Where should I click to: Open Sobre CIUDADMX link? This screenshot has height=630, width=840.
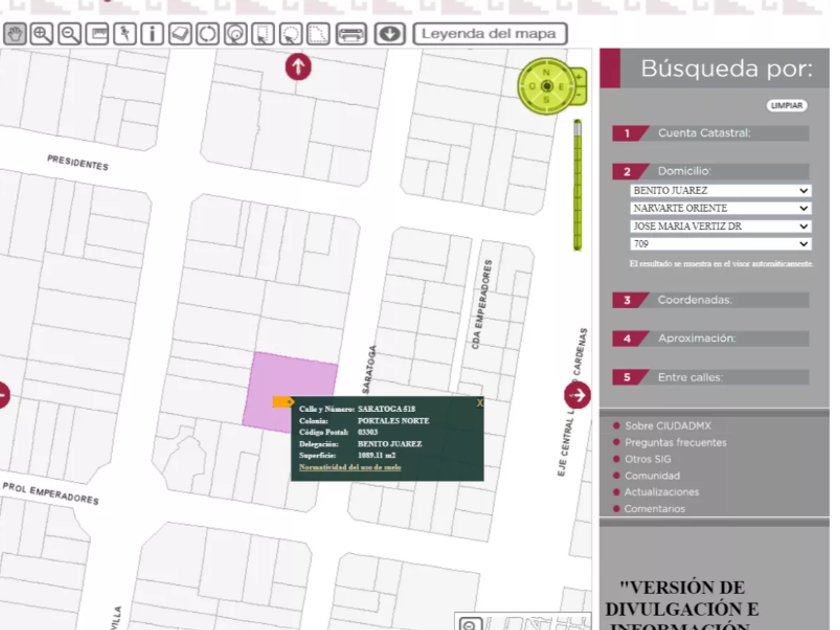pos(668,426)
